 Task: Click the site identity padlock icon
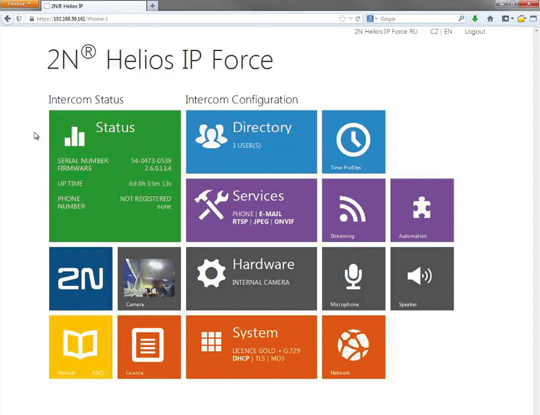(32, 19)
